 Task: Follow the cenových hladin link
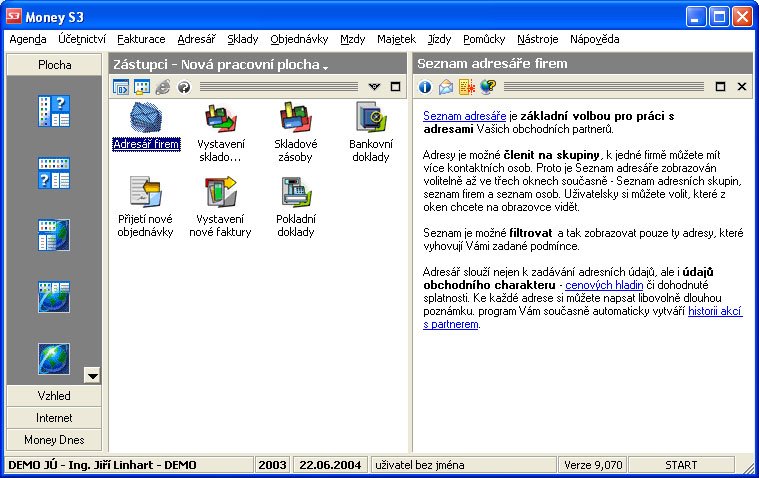click(x=604, y=285)
